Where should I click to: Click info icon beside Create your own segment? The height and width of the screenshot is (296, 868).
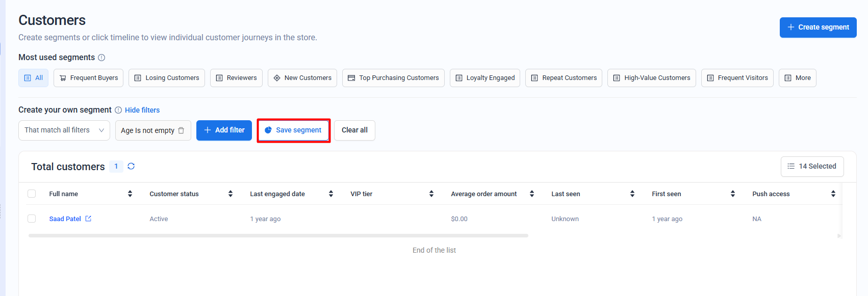(x=118, y=110)
